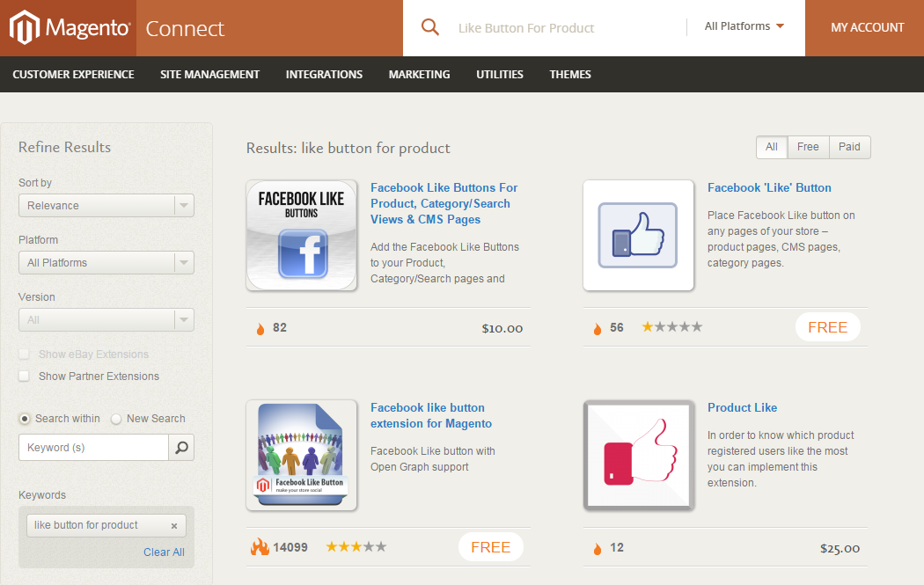Open the Integrations menu
The height and width of the screenshot is (585, 924).
pyautogui.click(x=324, y=74)
